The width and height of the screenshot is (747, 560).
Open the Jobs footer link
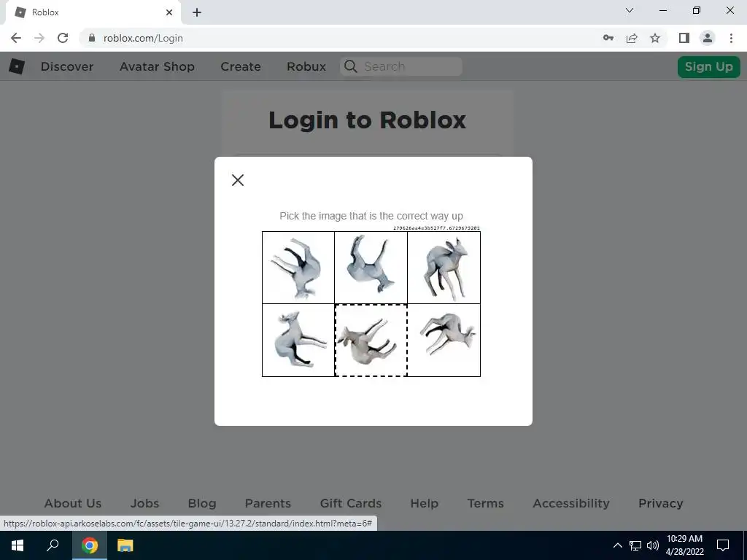point(145,503)
